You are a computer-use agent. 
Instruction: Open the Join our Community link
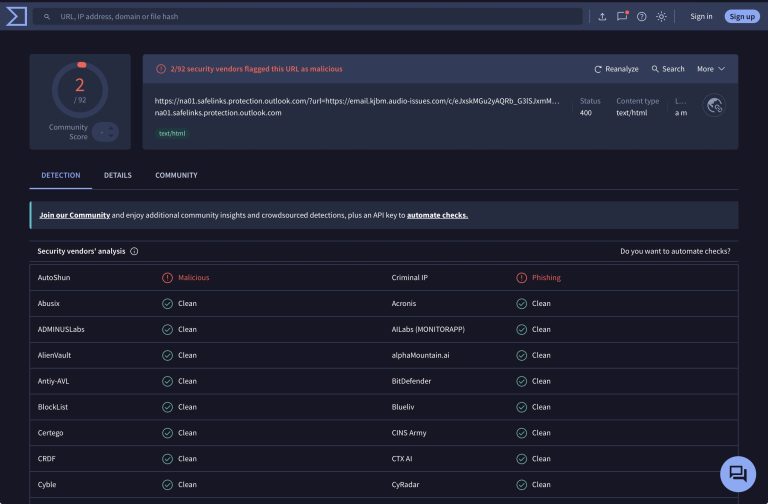tap(74, 215)
